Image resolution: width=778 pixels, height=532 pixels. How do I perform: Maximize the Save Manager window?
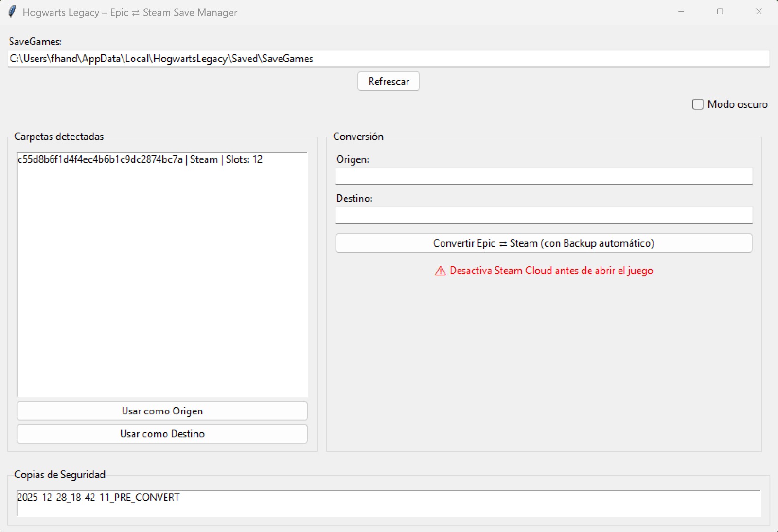(x=720, y=12)
